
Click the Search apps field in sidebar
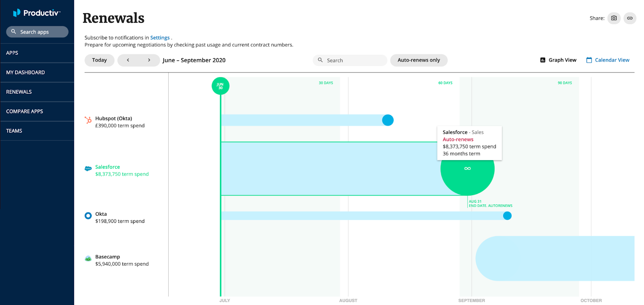(37, 32)
